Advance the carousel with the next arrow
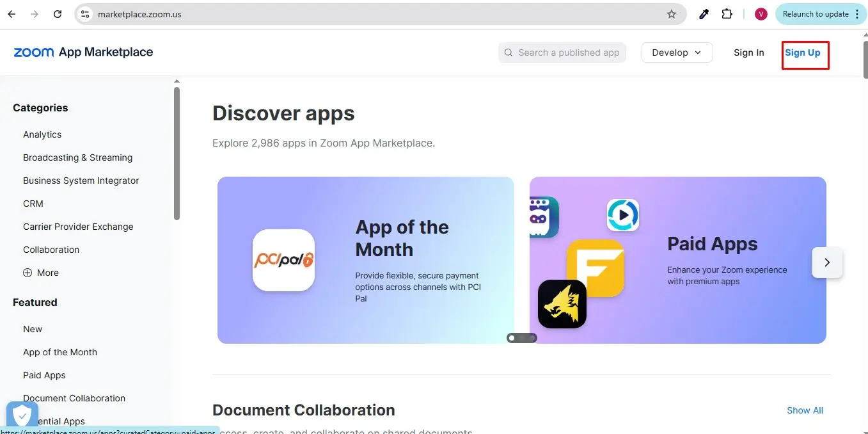The height and width of the screenshot is (434, 868). click(x=827, y=262)
